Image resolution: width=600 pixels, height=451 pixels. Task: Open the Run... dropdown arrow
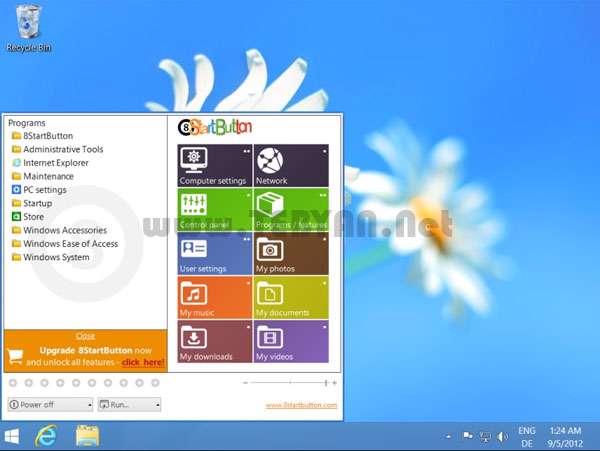pos(158,405)
